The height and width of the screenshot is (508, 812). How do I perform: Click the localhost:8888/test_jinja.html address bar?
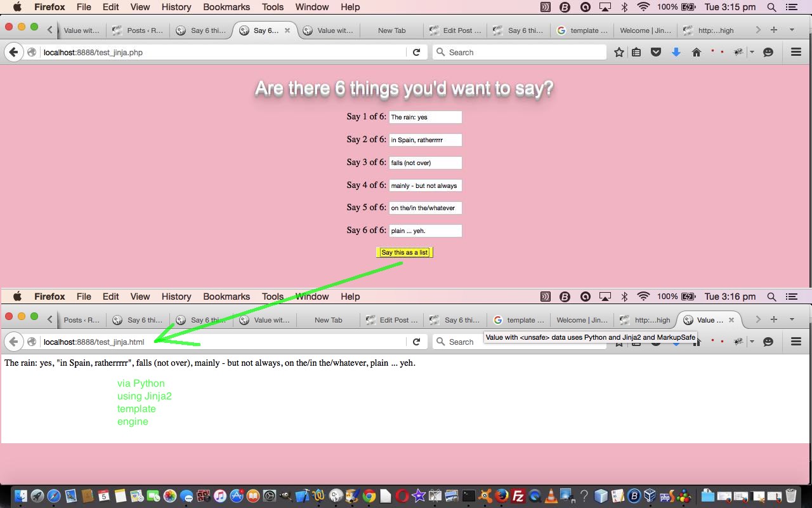222,342
